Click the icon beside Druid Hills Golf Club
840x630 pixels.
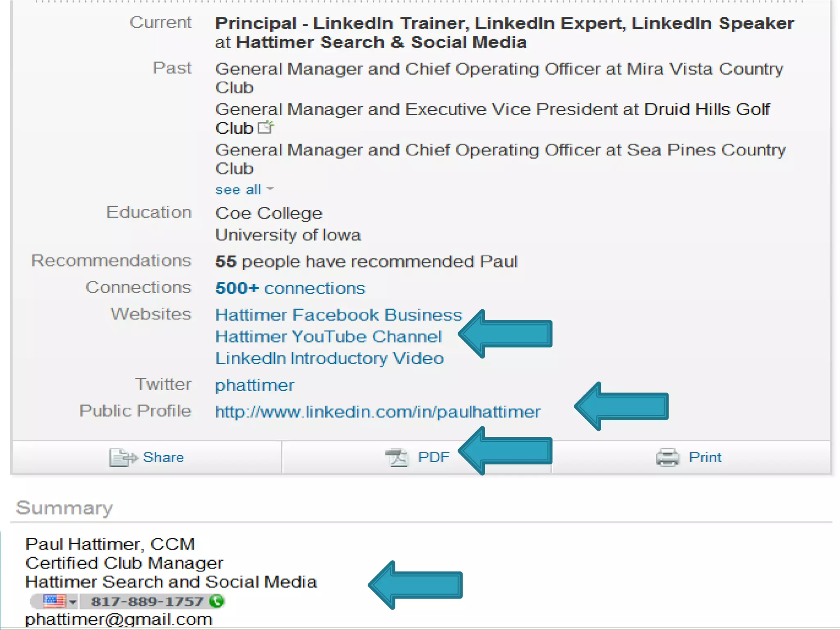[266, 128]
